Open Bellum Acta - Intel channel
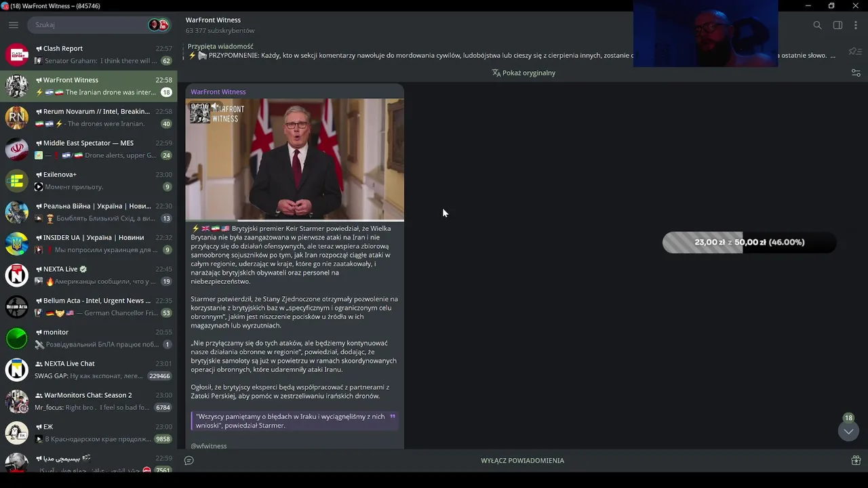 click(x=89, y=306)
